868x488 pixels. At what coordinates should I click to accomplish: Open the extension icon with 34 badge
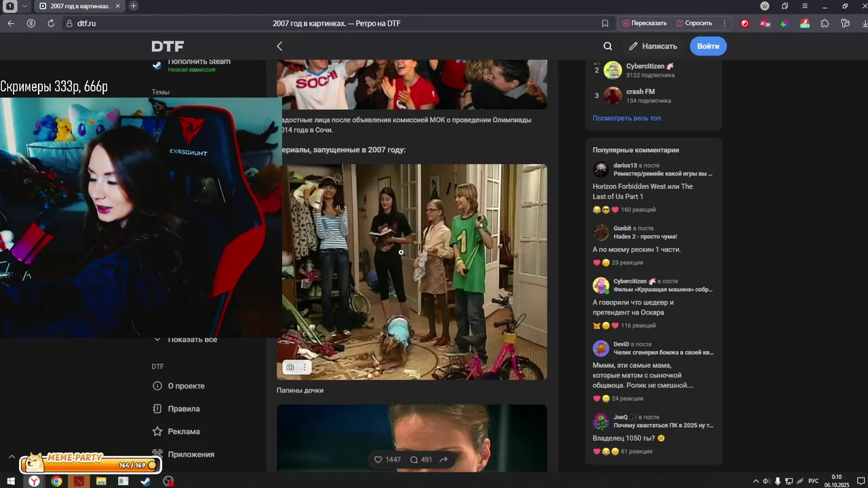click(765, 23)
